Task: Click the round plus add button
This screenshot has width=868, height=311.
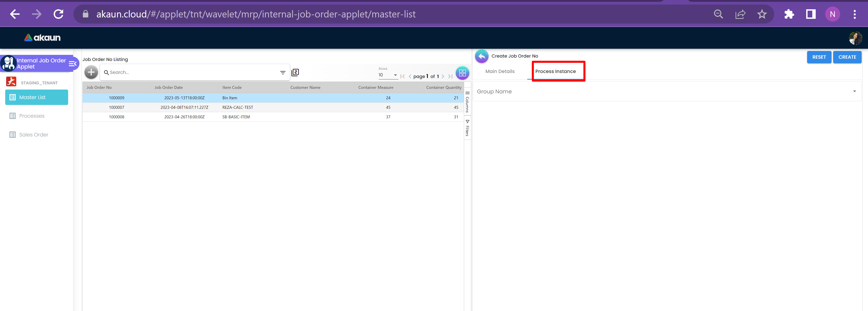Action: (x=91, y=72)
